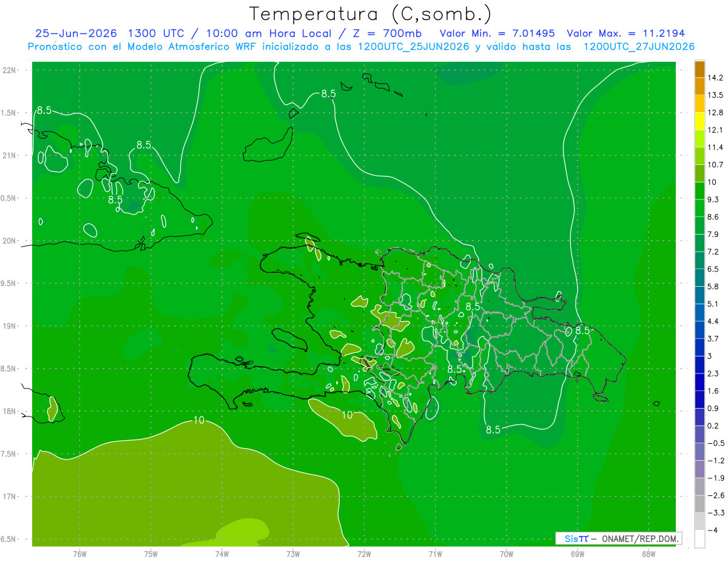Click longitude axis label '76W'

click(79, 554)
